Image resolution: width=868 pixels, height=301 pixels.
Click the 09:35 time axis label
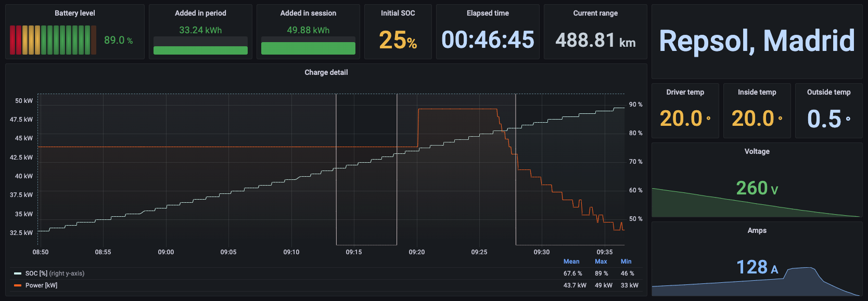(x=604, y=252)
